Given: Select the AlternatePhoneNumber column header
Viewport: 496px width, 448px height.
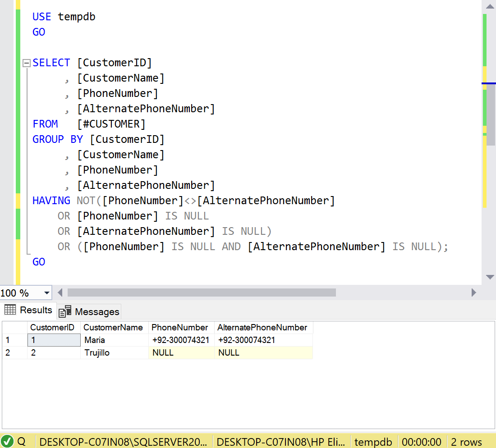Looking at the screenshot, I should pyautogui.click(x=262, y=328).
